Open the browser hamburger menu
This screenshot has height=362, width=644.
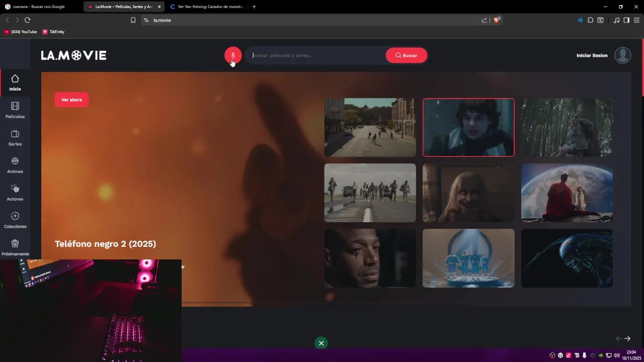[x=636, y=20]
